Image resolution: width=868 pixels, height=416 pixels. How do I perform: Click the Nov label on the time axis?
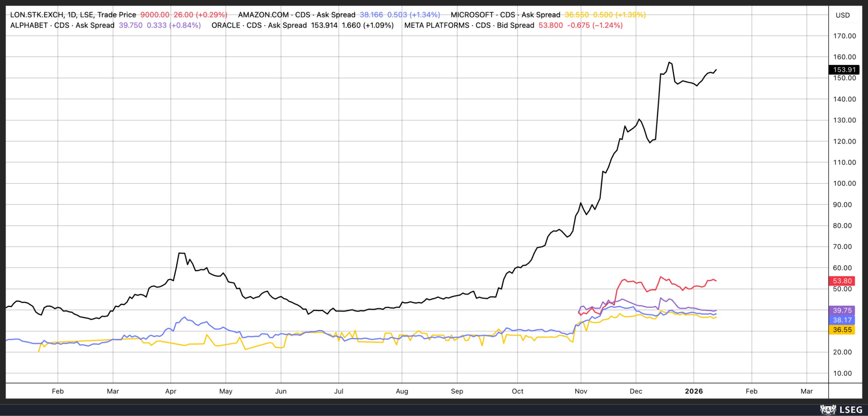point(581,391)
